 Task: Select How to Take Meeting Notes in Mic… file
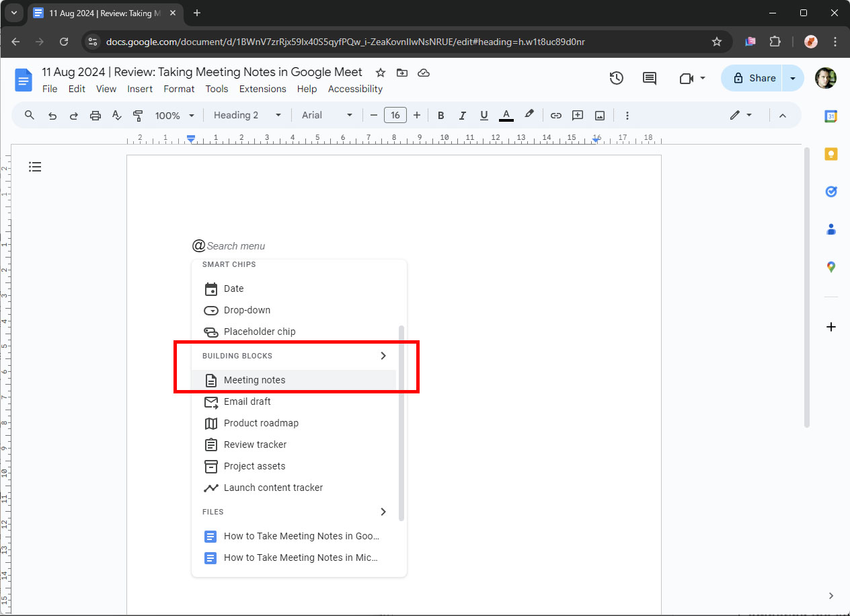pos(294,557)
